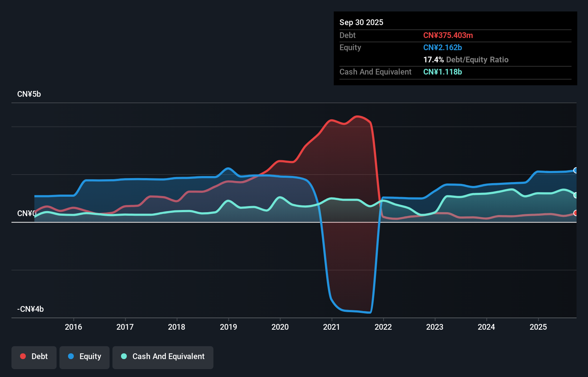Click the CN¥5b gridline label
This screenshot has width=588, height=377.
coord(29,94)
